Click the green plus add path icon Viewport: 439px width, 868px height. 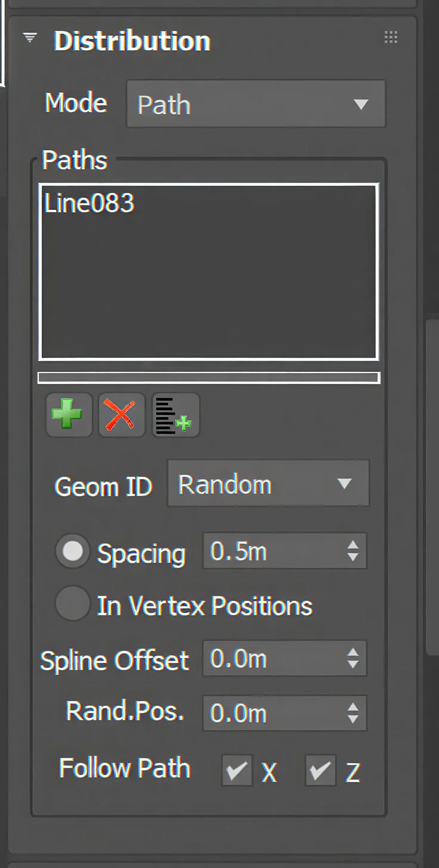coord(69,415)
